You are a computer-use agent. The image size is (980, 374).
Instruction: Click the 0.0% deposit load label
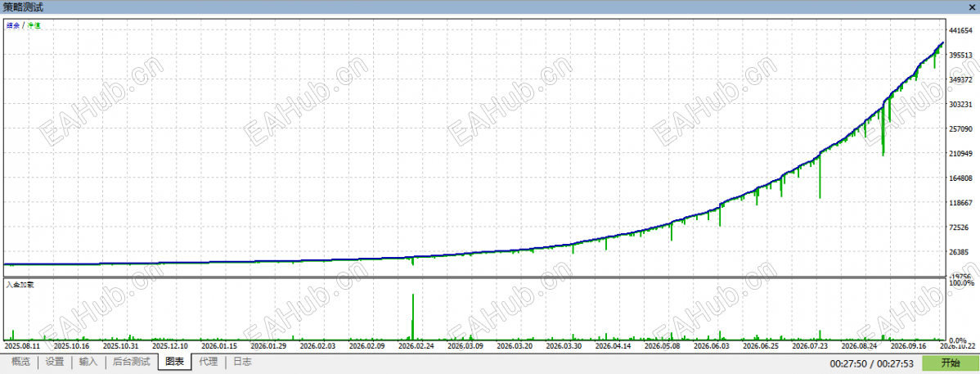point(959,340)
